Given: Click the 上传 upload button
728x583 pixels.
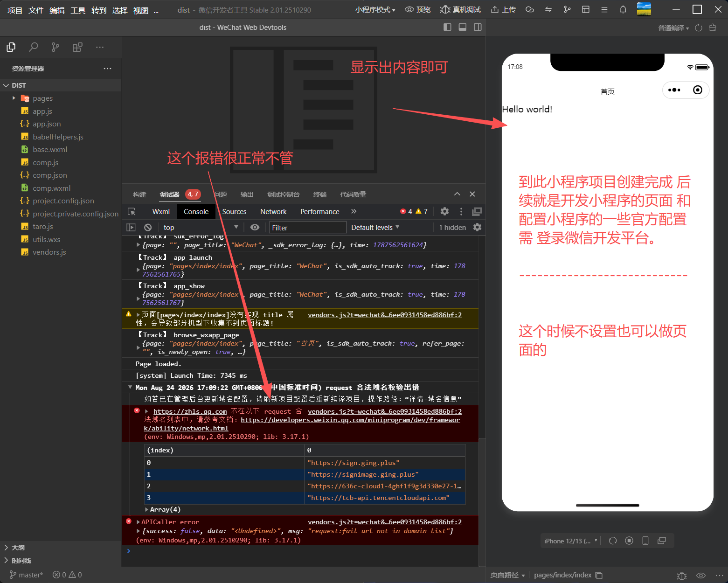Looking at the screenshot, I should [503, 10].
